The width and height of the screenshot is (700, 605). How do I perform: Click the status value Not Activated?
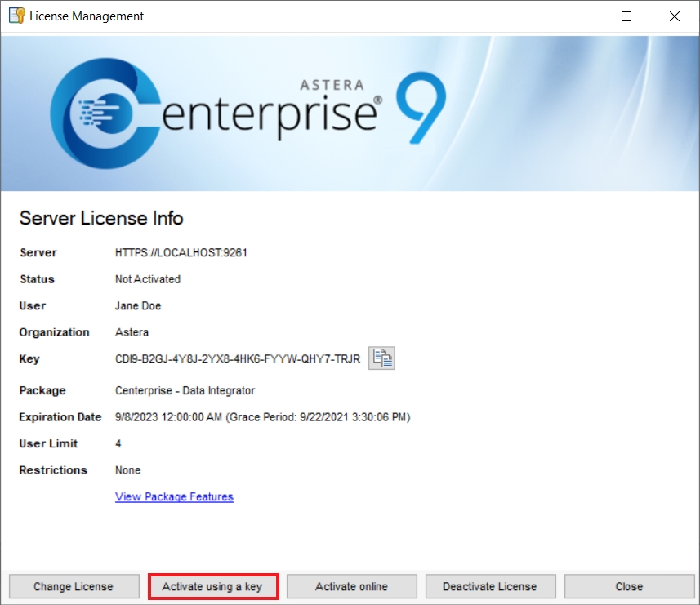pyautogui.click(x=148, y=279)
